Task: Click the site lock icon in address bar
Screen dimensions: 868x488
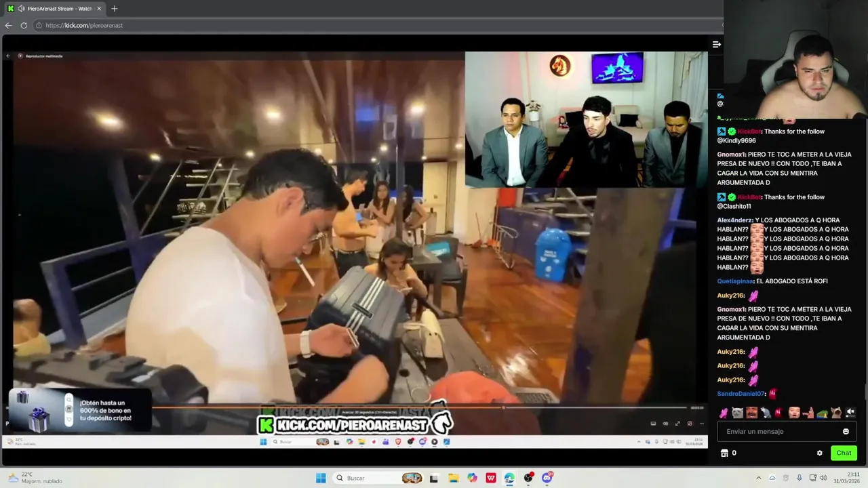Action: (x=39, y=25)
